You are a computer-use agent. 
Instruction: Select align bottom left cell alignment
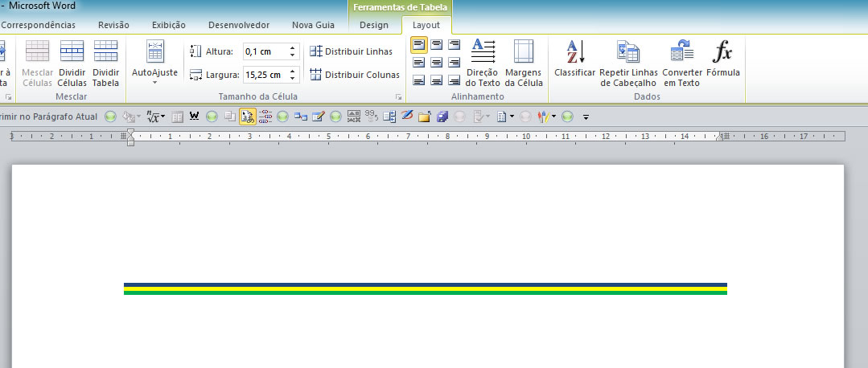pos(419,80)
